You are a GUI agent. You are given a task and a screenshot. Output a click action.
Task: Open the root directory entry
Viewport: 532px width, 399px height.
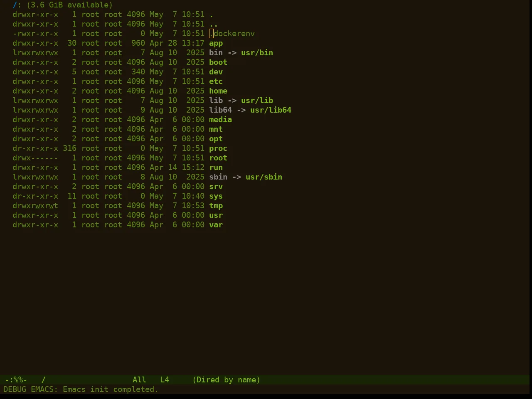[218, 158]
